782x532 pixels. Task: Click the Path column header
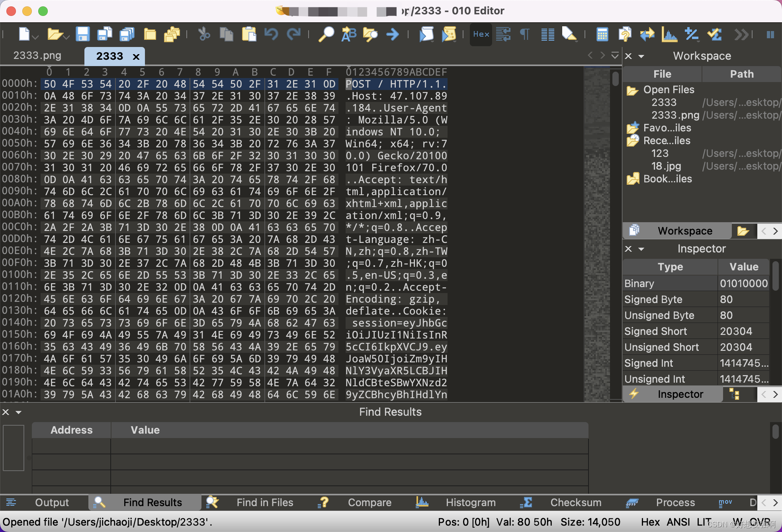[741, 74]
